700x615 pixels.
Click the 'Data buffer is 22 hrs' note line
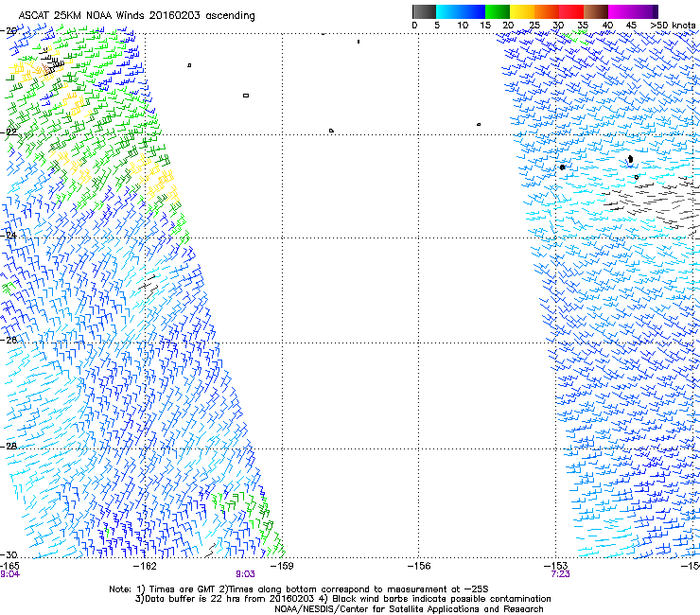tap(343, 599)
